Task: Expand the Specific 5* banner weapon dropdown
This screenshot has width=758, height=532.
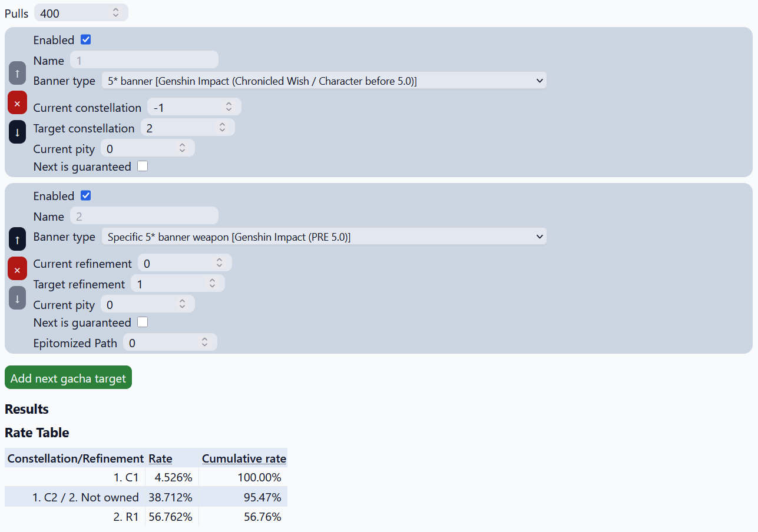Action: click(x=324, y=237)
